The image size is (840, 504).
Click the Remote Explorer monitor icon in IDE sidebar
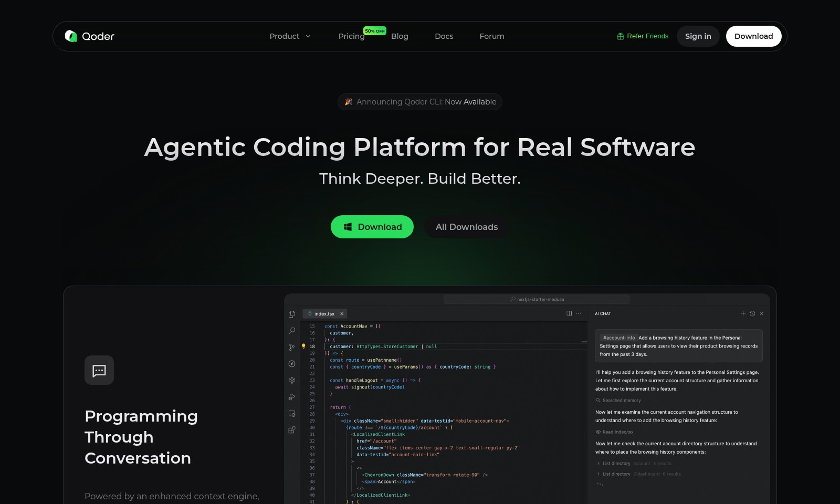292,414
